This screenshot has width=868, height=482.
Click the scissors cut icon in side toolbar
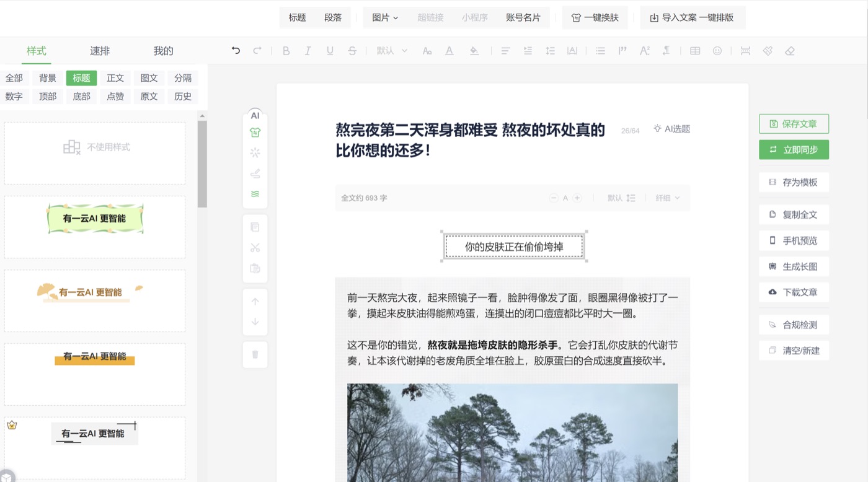tap(255, 248)
